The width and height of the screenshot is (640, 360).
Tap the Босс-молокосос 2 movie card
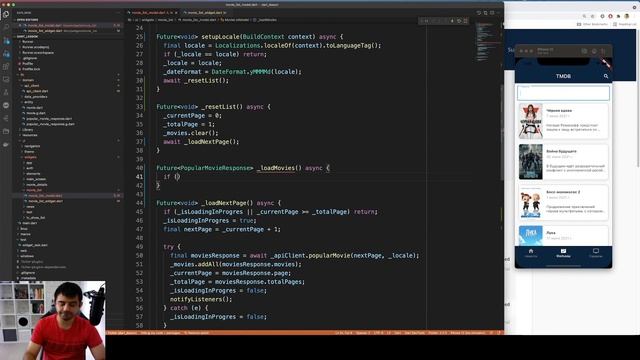(563, 202)
